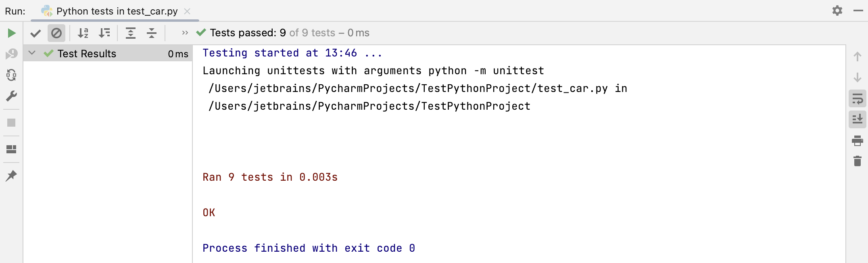
Task: Select the Test Results item showing 0 ms
Action: (x=87, y=53)
